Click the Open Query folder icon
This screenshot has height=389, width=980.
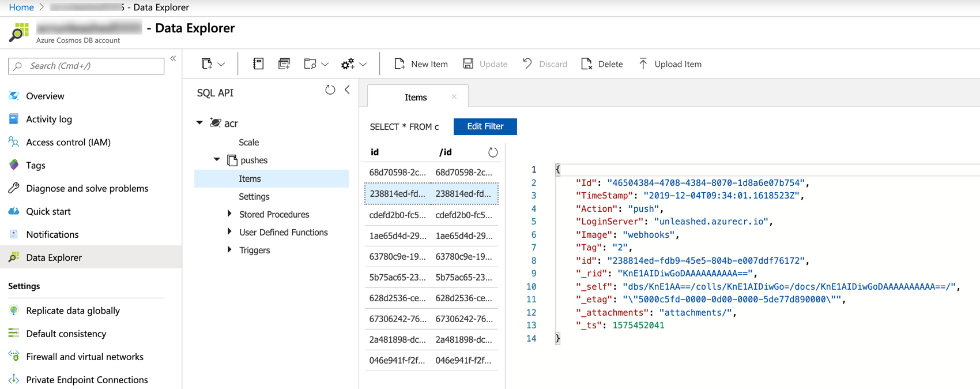coord(310,63)
